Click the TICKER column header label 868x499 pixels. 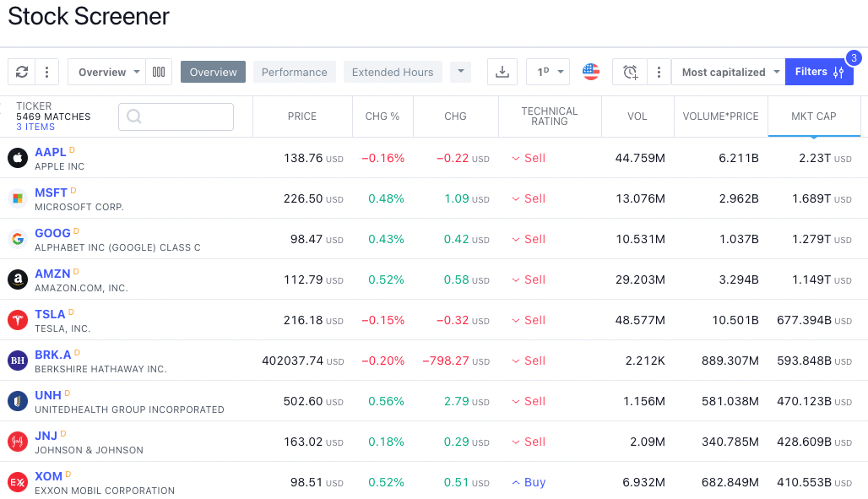[x=34, y=106]
